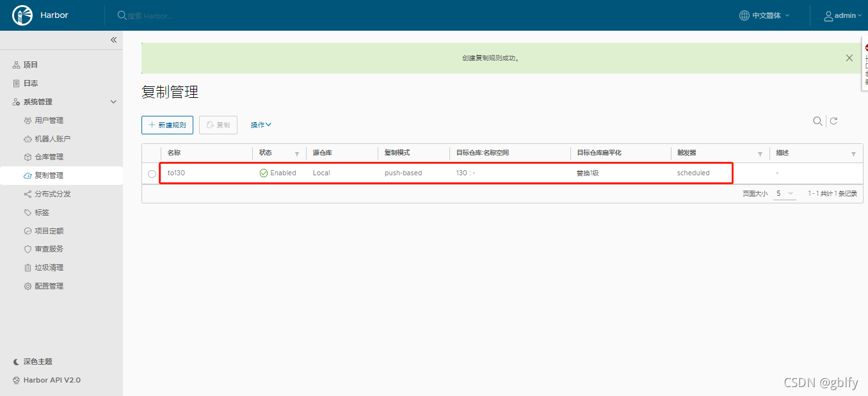Click the search magnifier icon in header

pos(122,15)
